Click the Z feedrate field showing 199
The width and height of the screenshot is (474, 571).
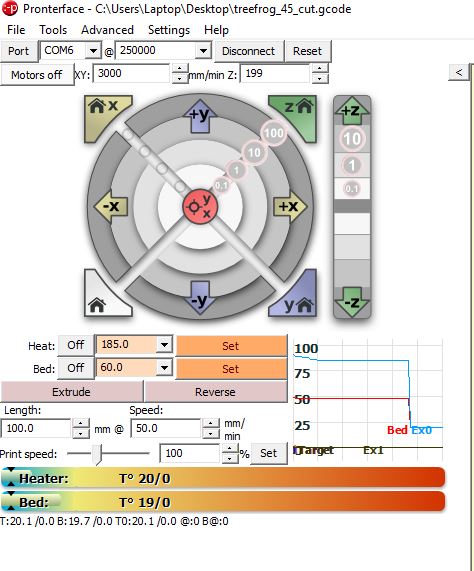point(275,74)
